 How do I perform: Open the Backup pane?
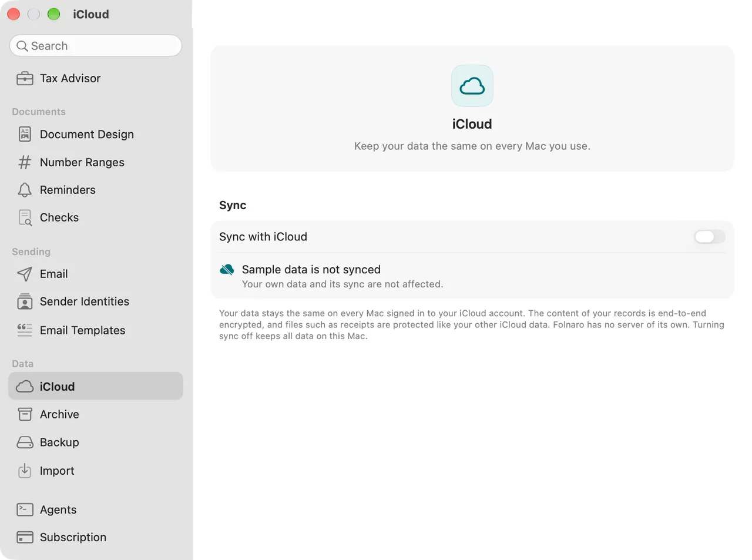click(96, 442)
